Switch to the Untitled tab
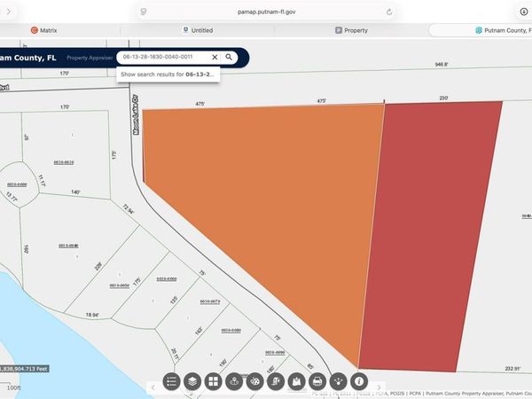This screenshot has width=532, height=399. [197, 30]
